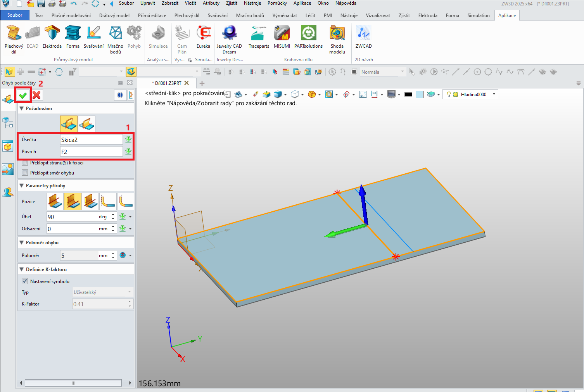The image size is (584, 392).
Task: Open the Forma mold module
Action: [x=73, y=37]
